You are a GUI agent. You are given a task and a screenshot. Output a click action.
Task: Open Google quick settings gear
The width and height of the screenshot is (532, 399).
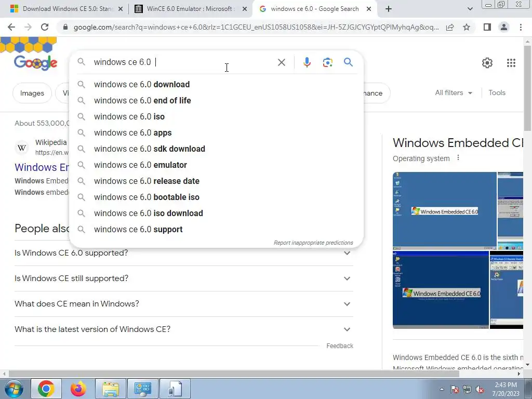(x=487, y=63)
